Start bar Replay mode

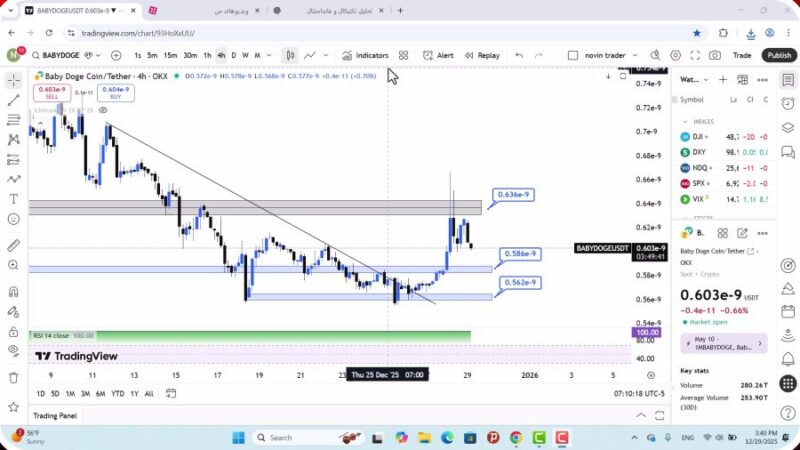(x=482, y=55)
